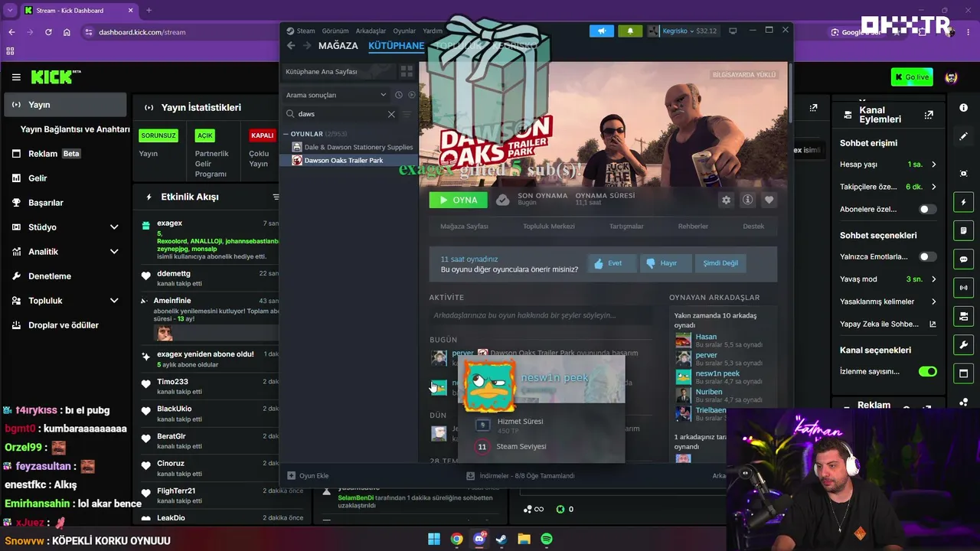The image size is (980, 551).
Task: Open Yasaklanmış kelimeler setting chevron
Action: tap(933, 302)
